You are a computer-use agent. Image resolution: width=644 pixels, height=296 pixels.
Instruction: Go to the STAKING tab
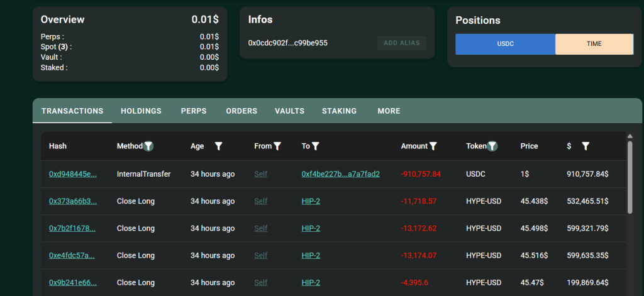coord(339,111)
